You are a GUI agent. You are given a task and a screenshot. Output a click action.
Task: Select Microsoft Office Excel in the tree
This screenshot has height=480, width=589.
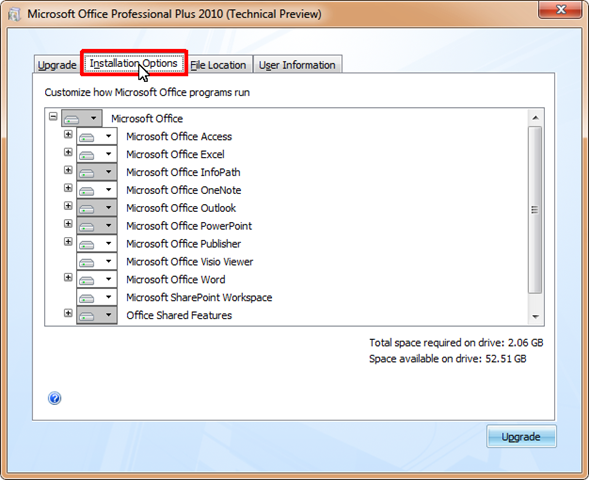[175, 154]
